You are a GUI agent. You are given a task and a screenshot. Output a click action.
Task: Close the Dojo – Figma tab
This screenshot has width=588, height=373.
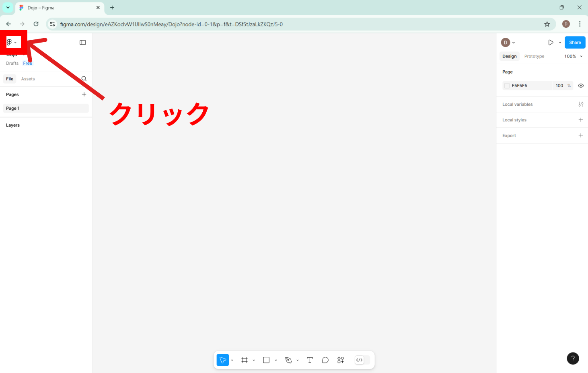coord(98,8)
